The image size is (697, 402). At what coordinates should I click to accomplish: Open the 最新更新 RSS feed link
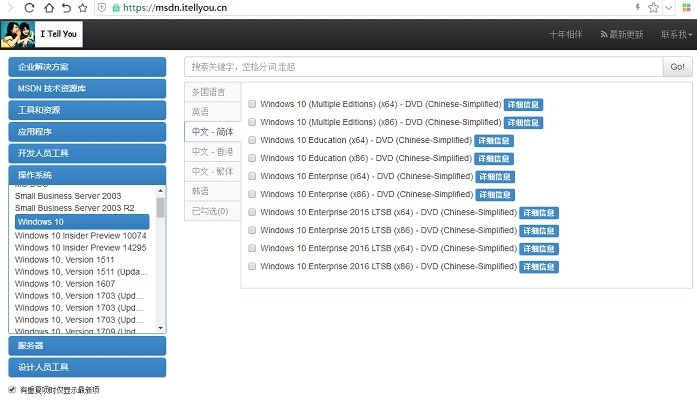(x=621, y=34)
